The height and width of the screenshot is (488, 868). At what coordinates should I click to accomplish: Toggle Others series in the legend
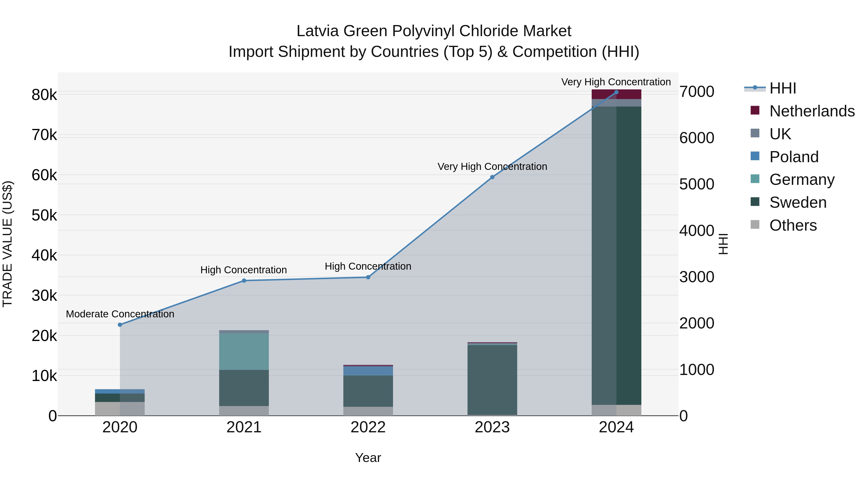coord(784,225)
